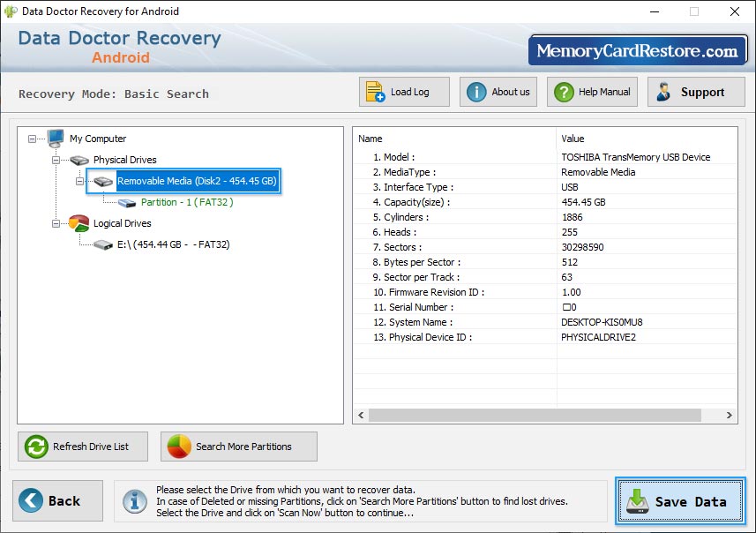Image resolution: width=756 pixels, height=533 pixels.
Task: Open the Load Log button
Action: coord(404,92)
